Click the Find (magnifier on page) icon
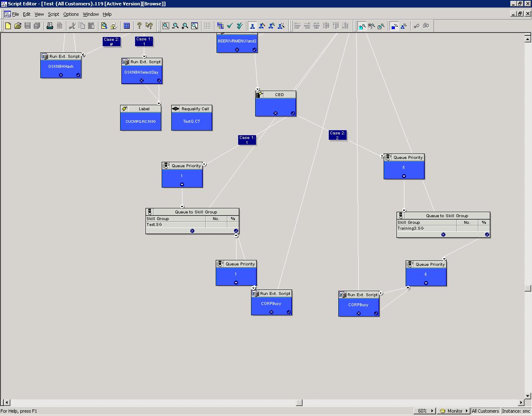The width and height of the screenshot is (532, 416). [104, 26]
